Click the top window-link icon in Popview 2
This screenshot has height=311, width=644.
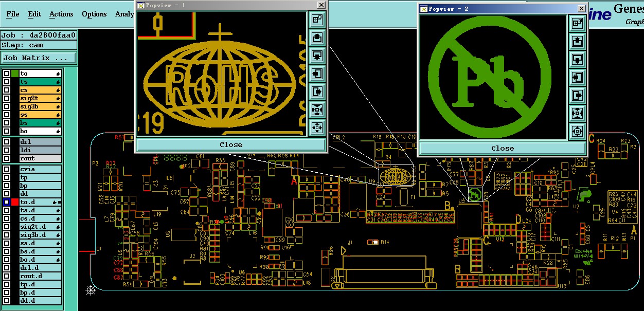pos(578,23)
